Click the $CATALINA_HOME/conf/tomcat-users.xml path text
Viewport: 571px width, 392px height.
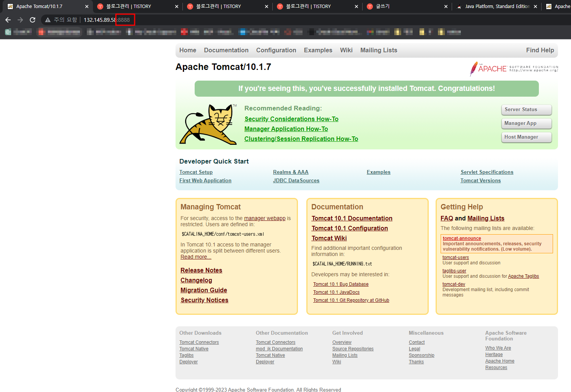[x=223, y=234]
